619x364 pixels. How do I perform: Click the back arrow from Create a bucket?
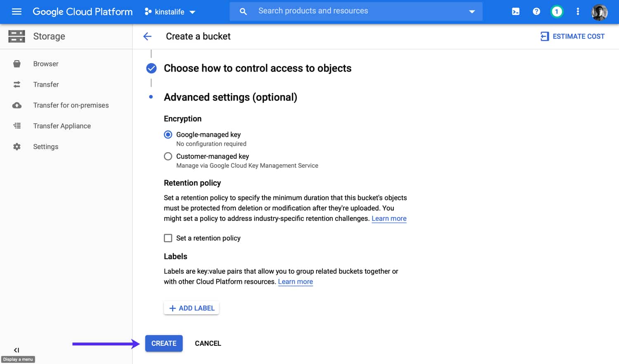coord(147,36)
